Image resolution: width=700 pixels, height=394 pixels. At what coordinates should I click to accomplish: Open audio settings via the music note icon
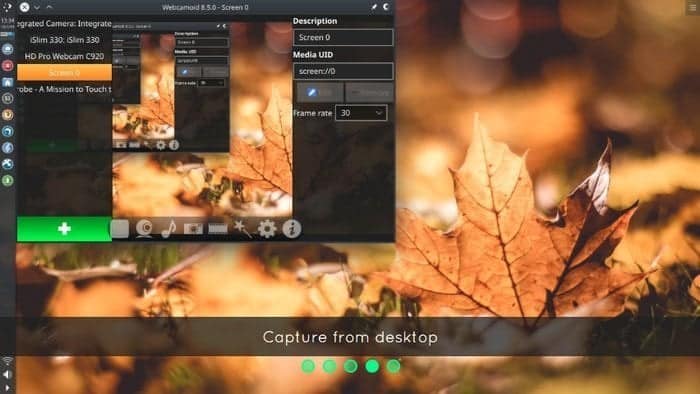pos(168,229)
